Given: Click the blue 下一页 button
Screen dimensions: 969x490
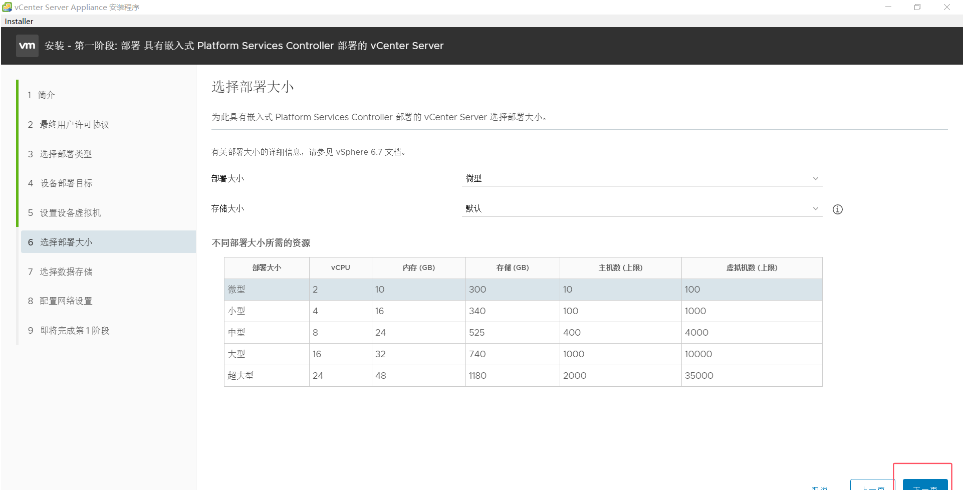Looking at the screenshot, I should point(925,484).
